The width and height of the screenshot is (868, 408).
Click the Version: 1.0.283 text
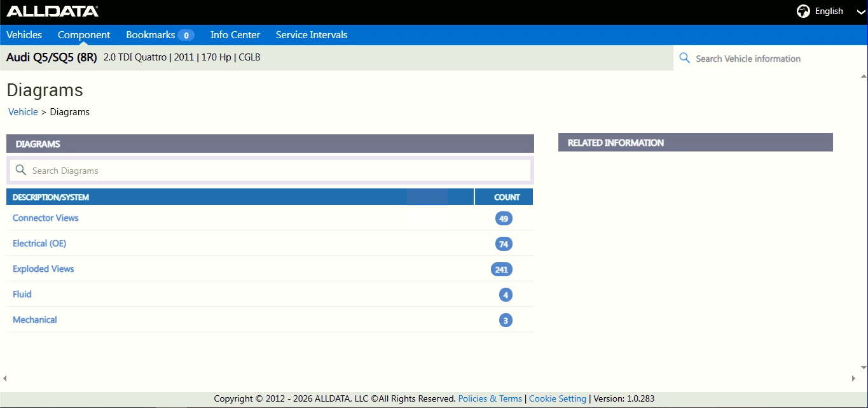tap(624, 398)
